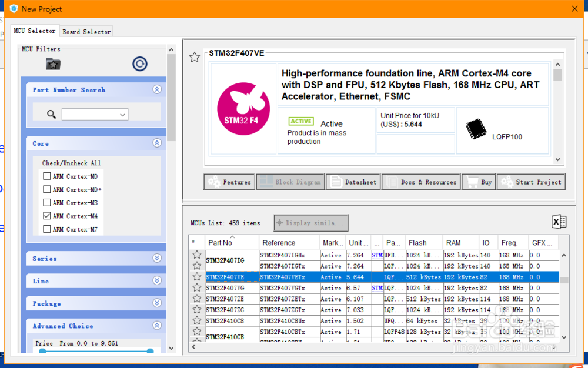Viewport: 588px width, 368px height.
Task: Uncheck ARM Cortex-M4 checkbox
Action: tap(47, 216)
